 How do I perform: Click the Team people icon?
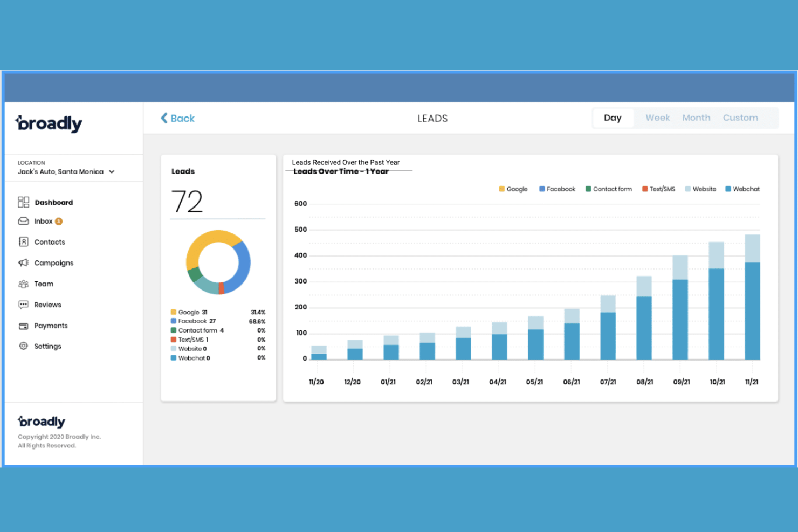coord(23,284)
